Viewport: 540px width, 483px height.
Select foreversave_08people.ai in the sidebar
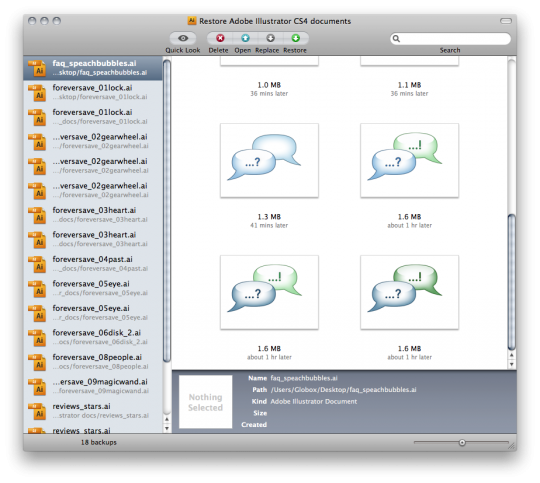click(x=93, y=362)
